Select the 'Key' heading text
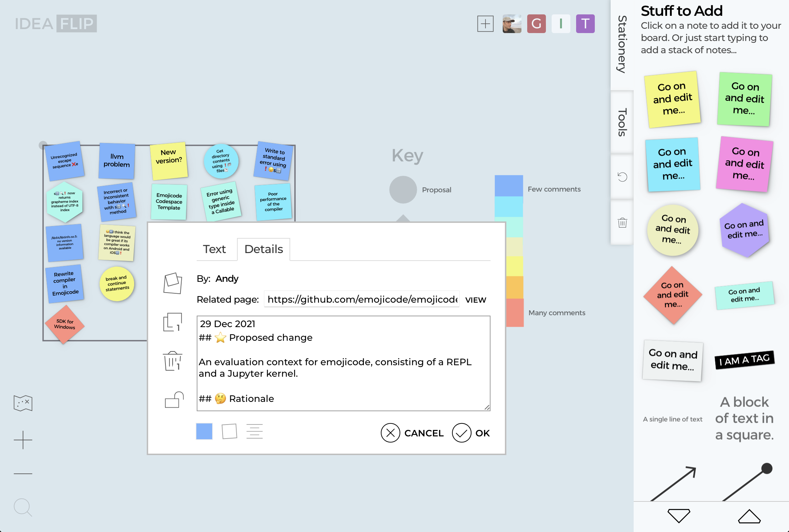Viewport: 789px width, 532px height. click(x=407, y=156)
